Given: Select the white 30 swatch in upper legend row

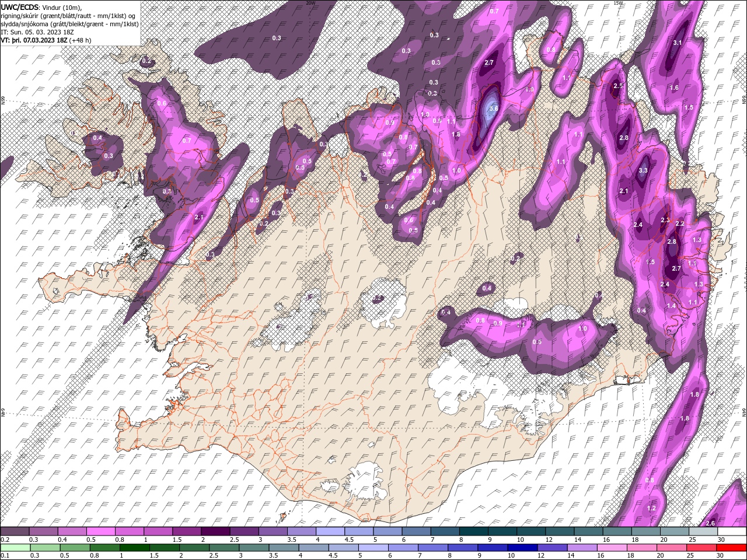Looking at the screenshot, I should 731,531.
